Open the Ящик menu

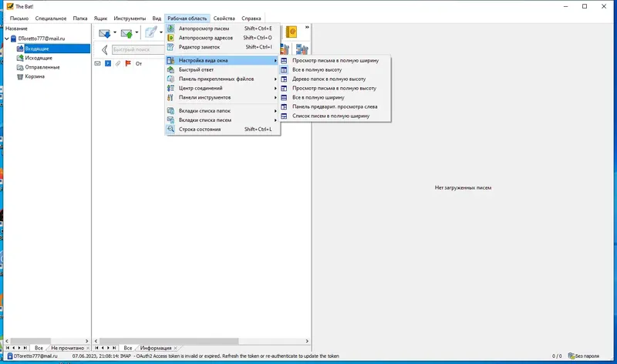[x=100, y=19]
